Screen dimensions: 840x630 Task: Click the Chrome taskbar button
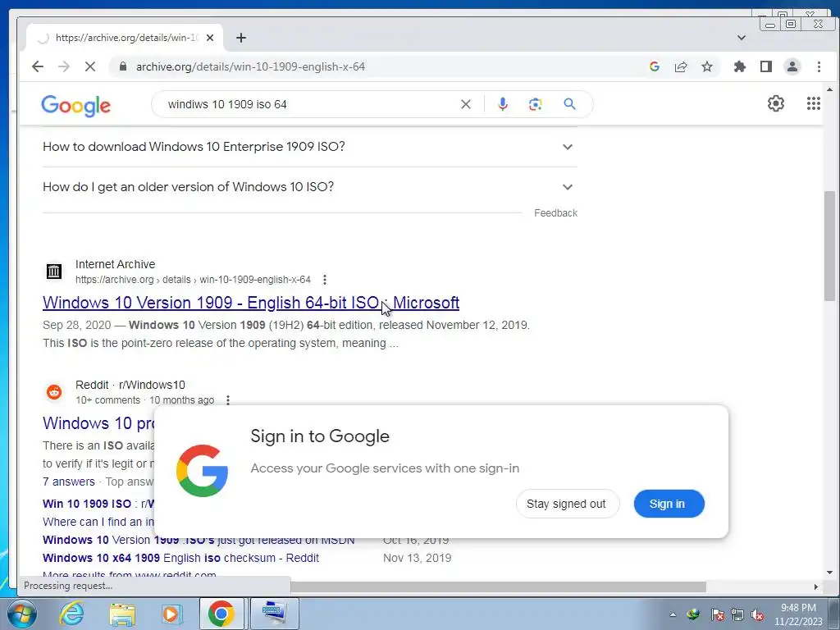(x=221, y=614)
